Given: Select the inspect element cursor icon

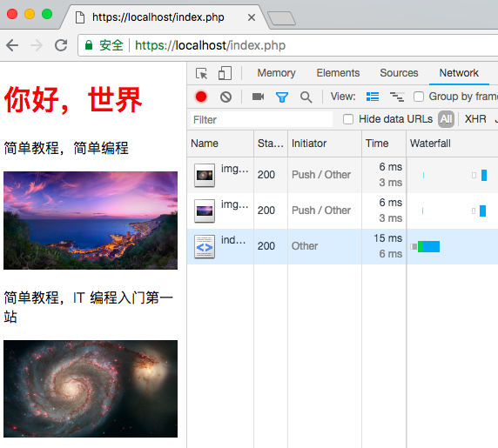Looking at the screenshot, I should pos(202,73).
